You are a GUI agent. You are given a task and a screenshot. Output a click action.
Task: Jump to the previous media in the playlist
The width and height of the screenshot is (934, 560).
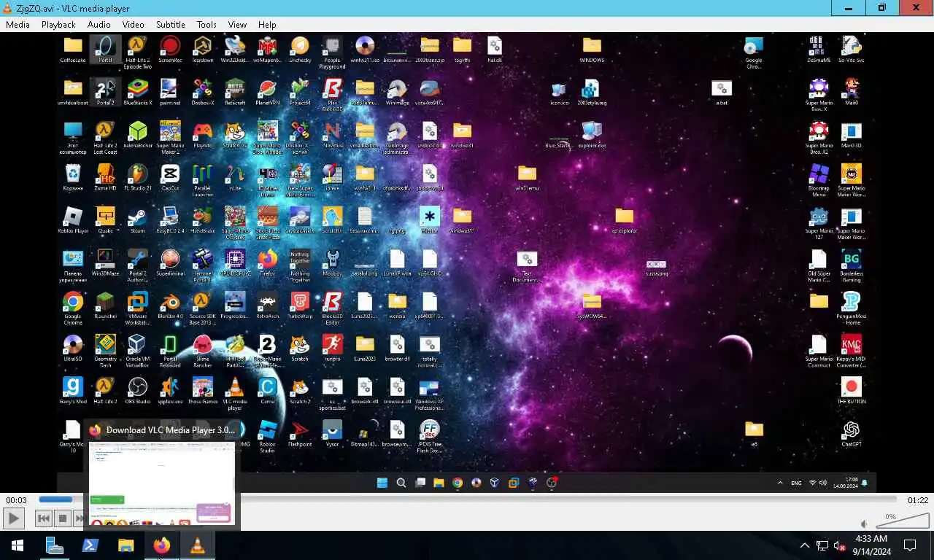[44, 518]
